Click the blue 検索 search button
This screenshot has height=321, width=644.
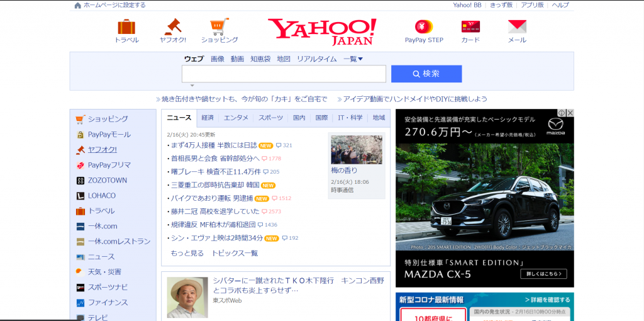click(426, 74)
